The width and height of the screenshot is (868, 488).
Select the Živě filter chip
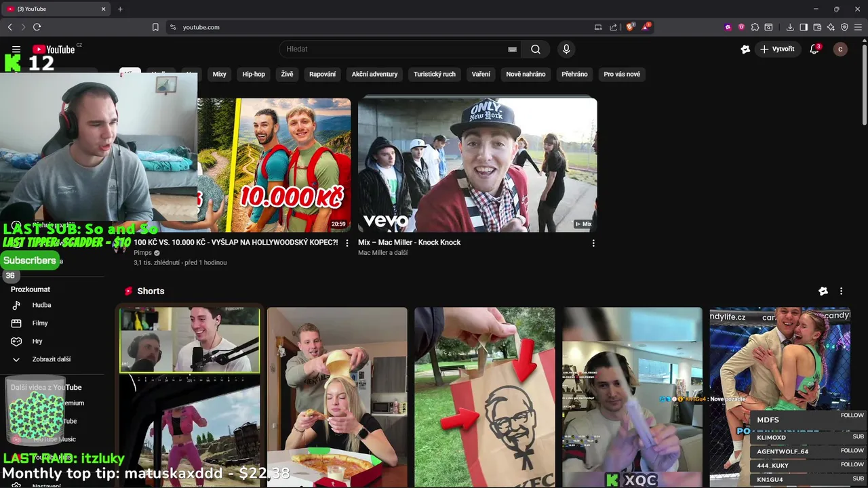tap(287, 74)
